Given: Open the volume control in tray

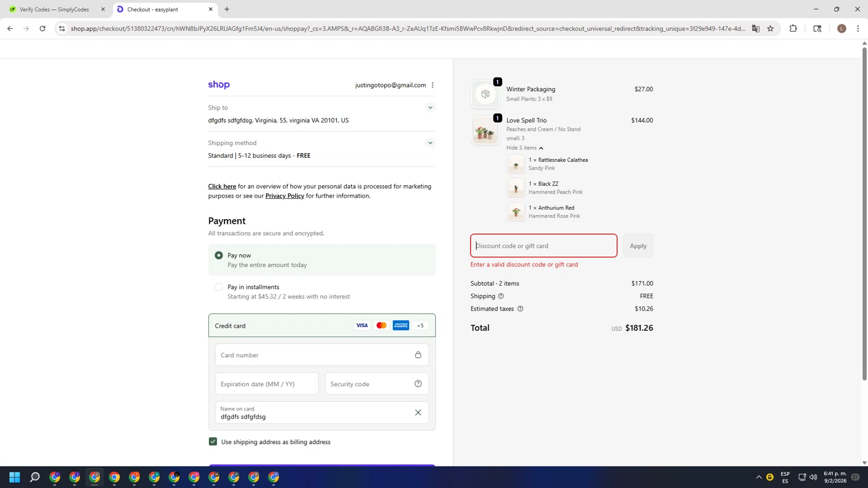Looking at the screenshot, I should tap(813, 477).
